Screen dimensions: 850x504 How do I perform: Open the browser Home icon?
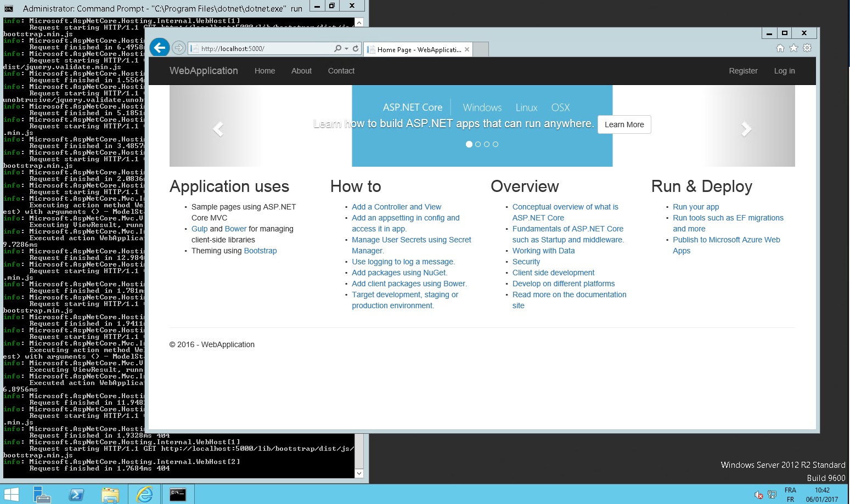tap(780, 48)
